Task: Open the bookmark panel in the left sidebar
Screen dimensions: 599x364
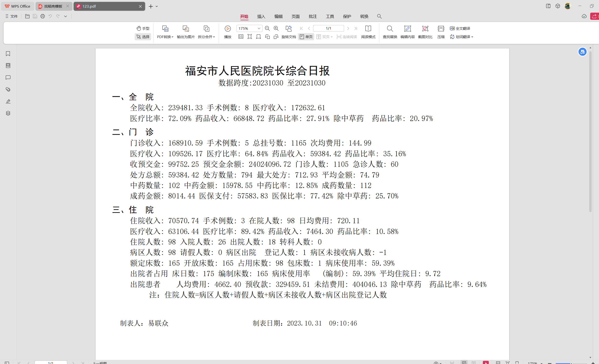Action: pos(8,54)
